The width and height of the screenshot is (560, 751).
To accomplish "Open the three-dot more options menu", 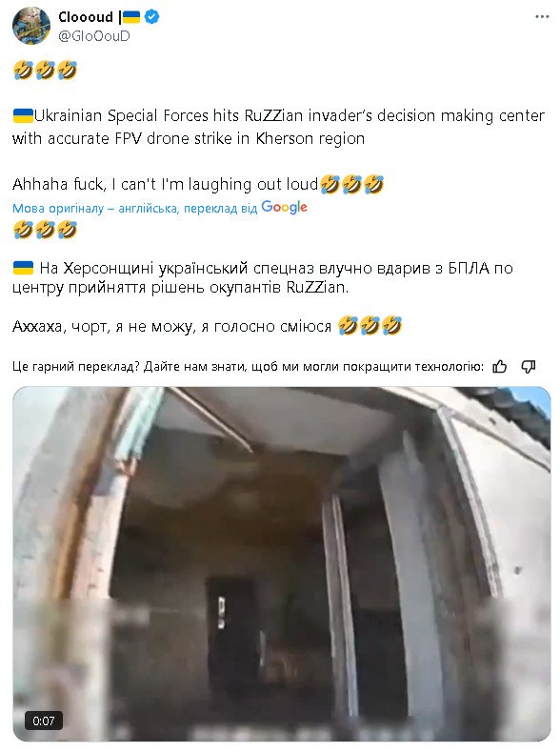I will pyautogui.click(x=541, y=17).
